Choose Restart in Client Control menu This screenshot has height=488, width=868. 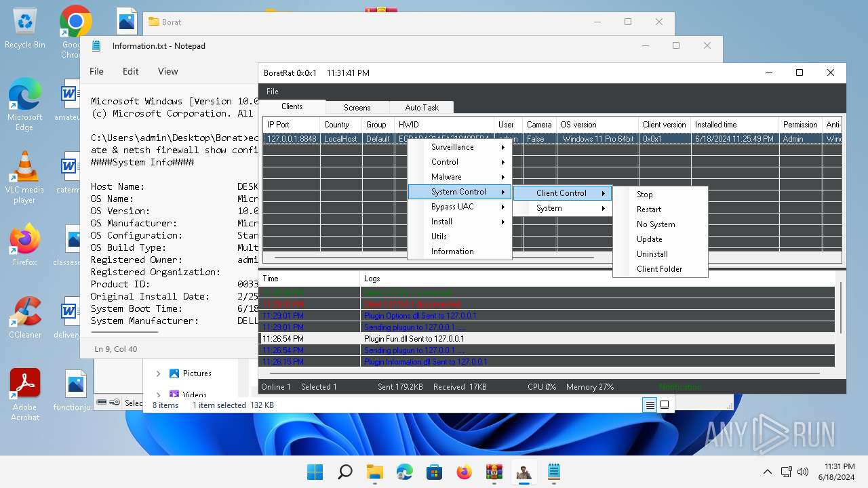pos(660,209)
